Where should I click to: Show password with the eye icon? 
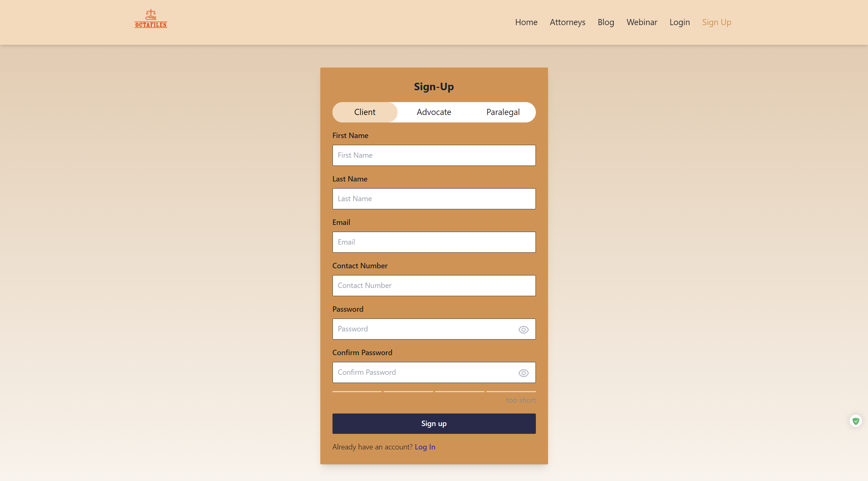(x=523, y=329)
